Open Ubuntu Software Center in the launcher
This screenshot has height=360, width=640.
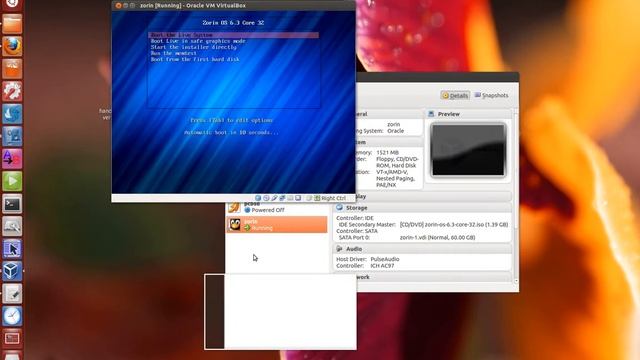(12, 69)
